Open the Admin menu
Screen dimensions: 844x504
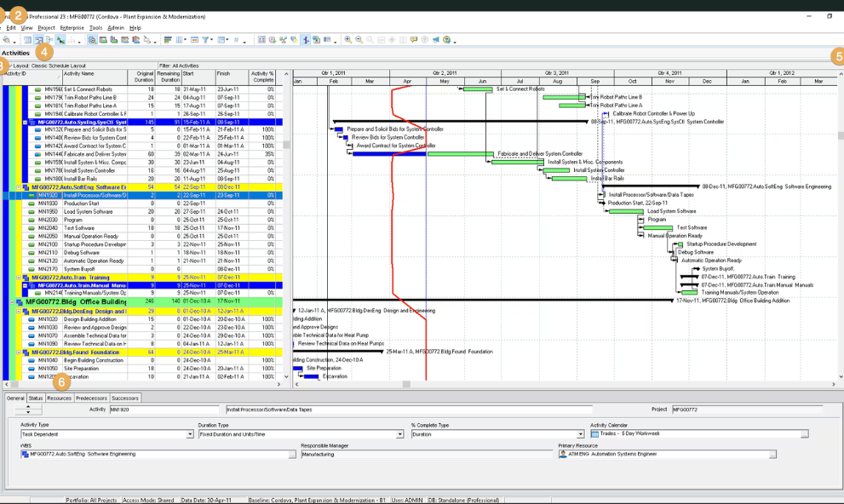point(116,27)
